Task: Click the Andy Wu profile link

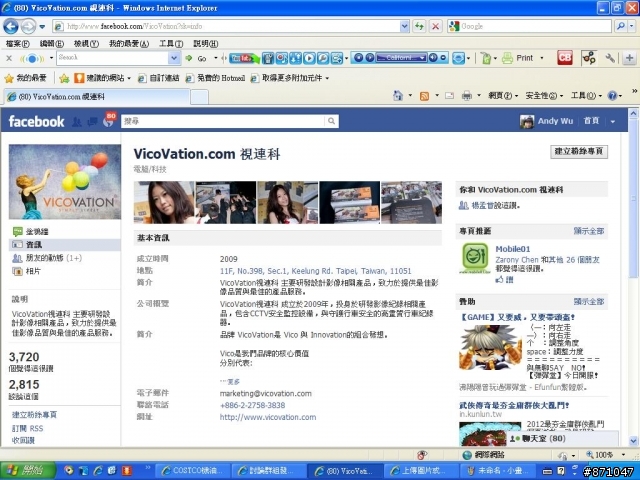Action: click(555, 121)
